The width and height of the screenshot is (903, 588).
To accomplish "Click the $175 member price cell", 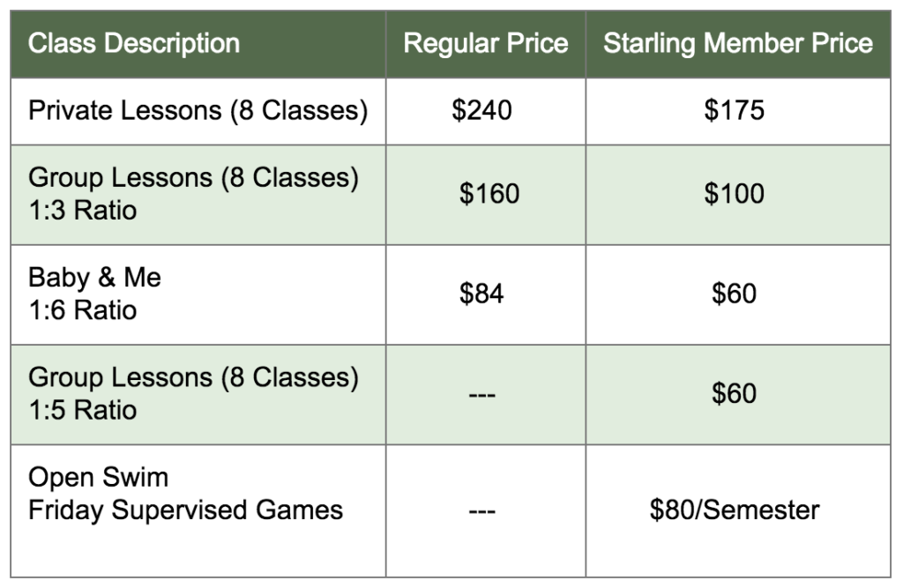I will (738, 111).
